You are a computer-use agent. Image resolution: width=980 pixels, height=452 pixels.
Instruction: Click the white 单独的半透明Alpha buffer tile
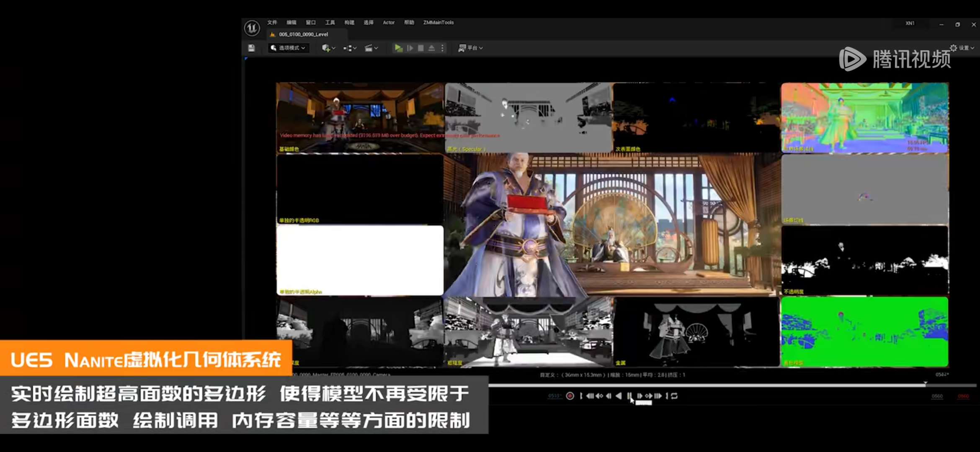coord(360,260)
